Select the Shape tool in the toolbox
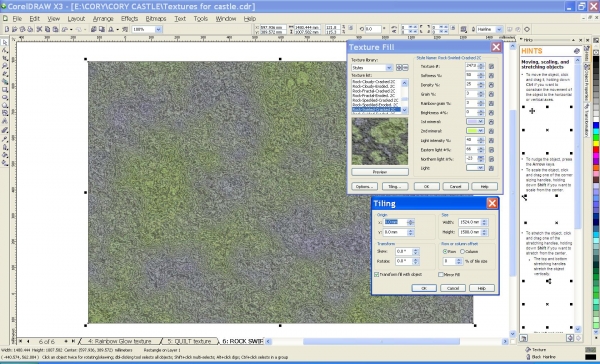The width and height of the screenshot is (600, 364). click(x=5, y=50)
